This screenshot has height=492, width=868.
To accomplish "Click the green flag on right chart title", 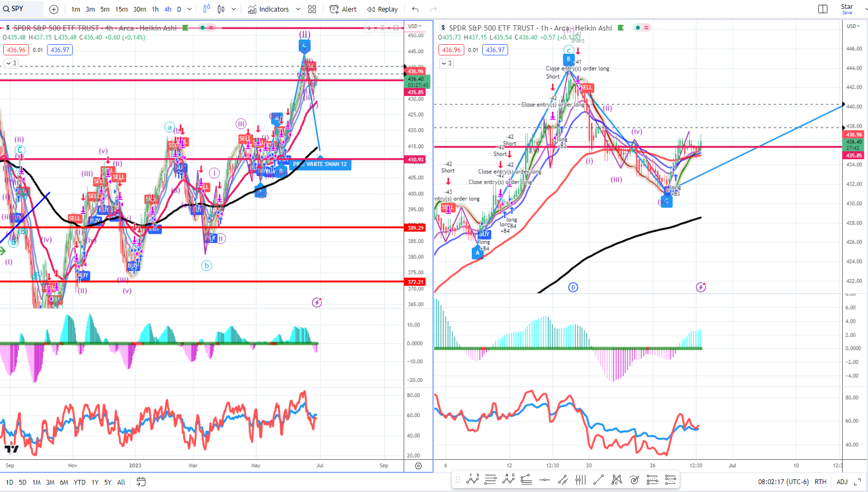I will [621, 28].
